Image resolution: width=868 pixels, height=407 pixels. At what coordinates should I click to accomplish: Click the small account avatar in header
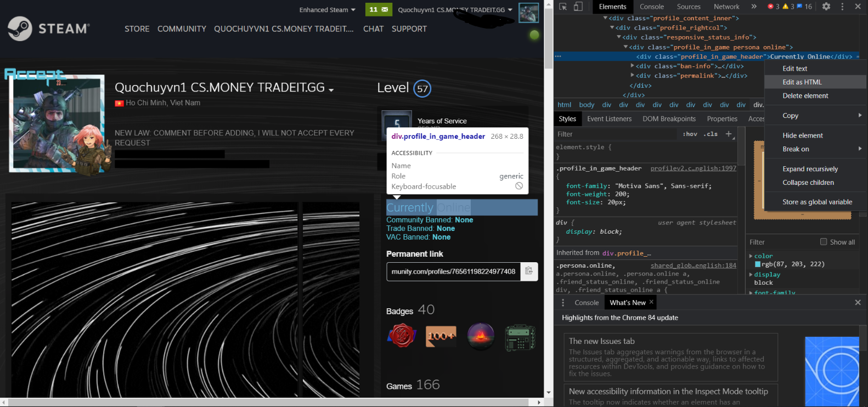[528, 13]
